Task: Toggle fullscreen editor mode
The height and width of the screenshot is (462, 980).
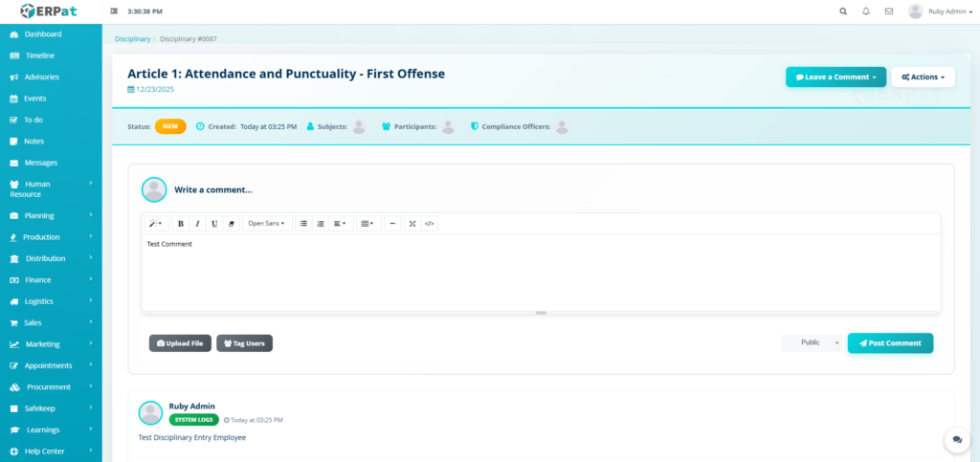Action: [x=412, y=224]
